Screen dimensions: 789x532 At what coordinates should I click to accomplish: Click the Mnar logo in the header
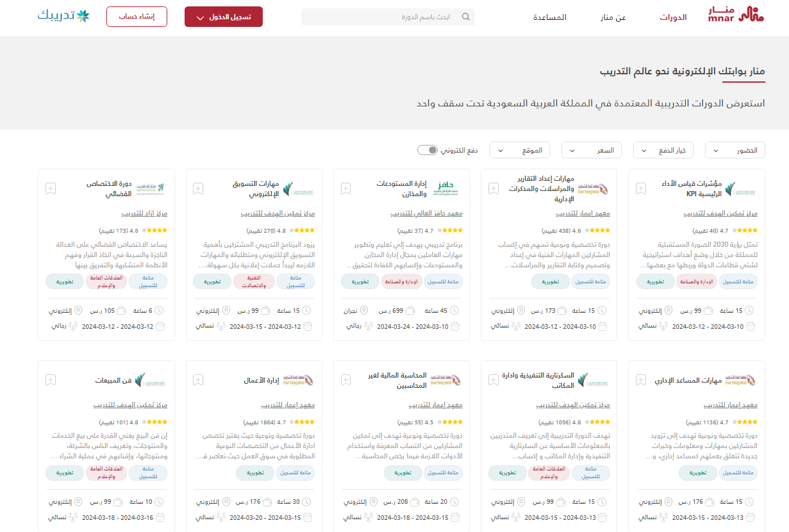(736, 15)
